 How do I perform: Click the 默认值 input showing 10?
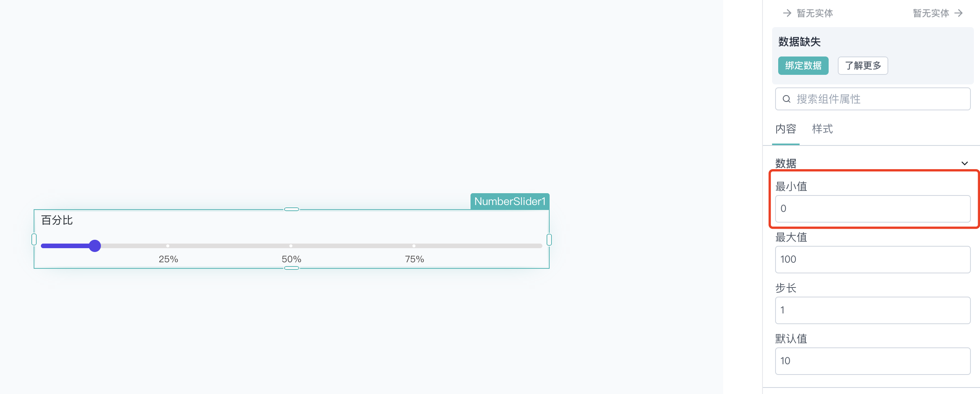click(x=873, y=361)
